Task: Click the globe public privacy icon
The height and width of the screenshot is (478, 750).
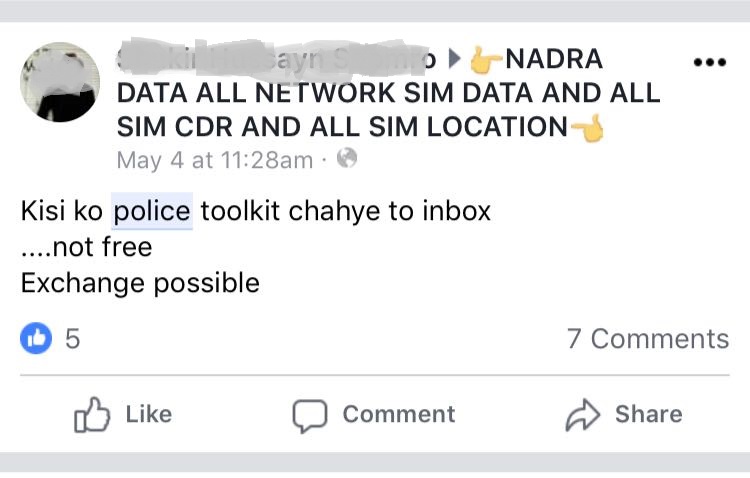Action: pyautogui.click(x=347, y=158)
